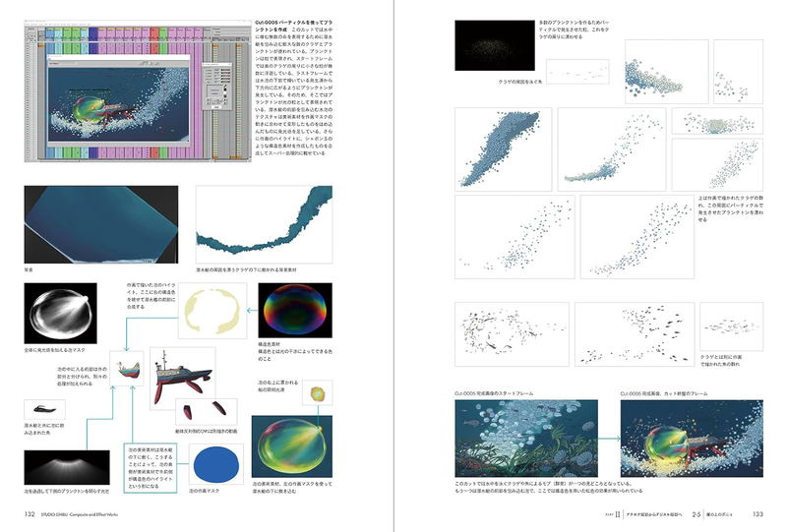
Task: Click the compositing software screenshot image
Action: (138, 90)
